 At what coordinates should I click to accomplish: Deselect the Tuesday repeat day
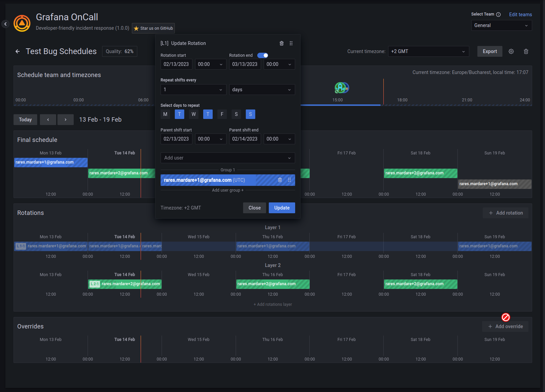point(179,114)
